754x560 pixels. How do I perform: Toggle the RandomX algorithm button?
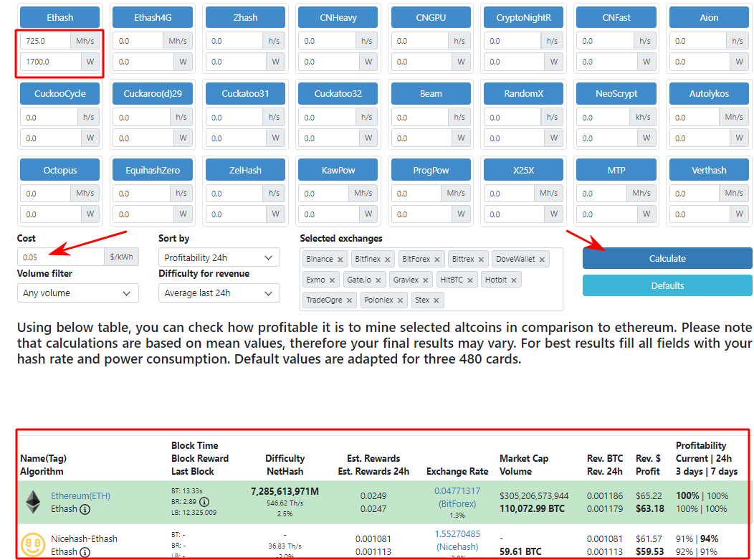(523, 94)
